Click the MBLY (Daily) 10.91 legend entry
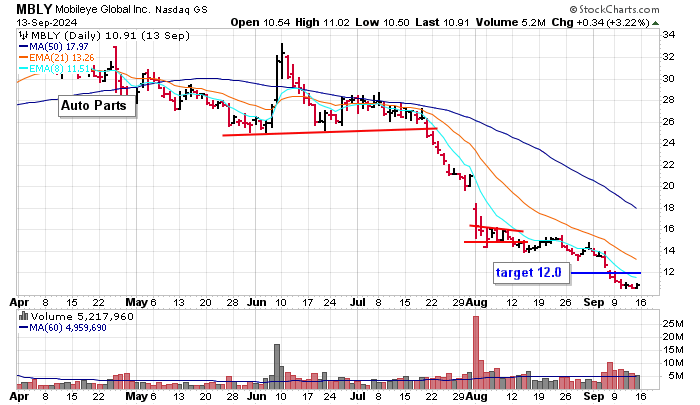Viewport: 700px width, 405px height. tap(110, 36)
